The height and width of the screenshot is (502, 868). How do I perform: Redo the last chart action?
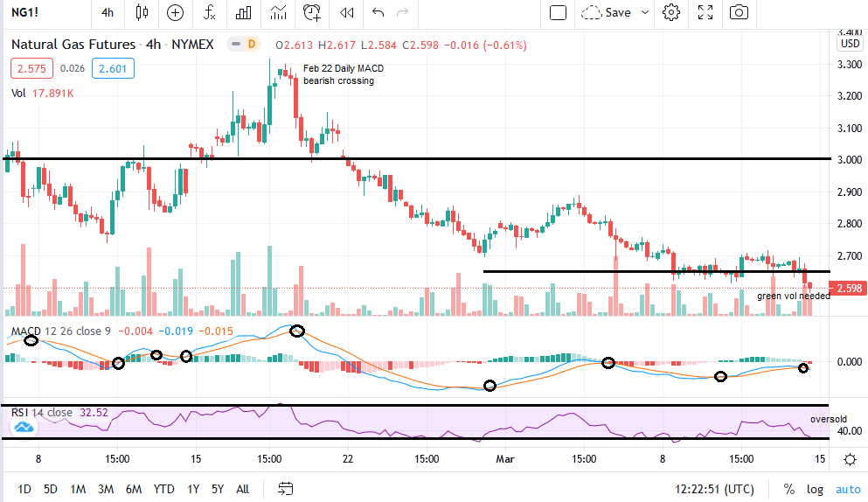[x=403, y=12]
